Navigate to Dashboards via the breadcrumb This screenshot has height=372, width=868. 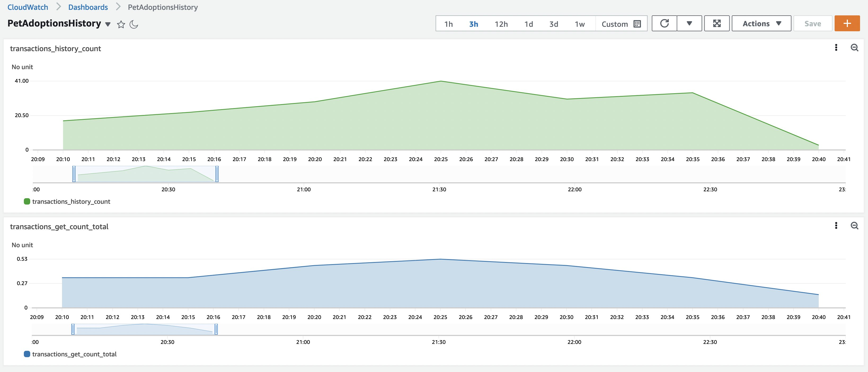[x=88, y=7]
